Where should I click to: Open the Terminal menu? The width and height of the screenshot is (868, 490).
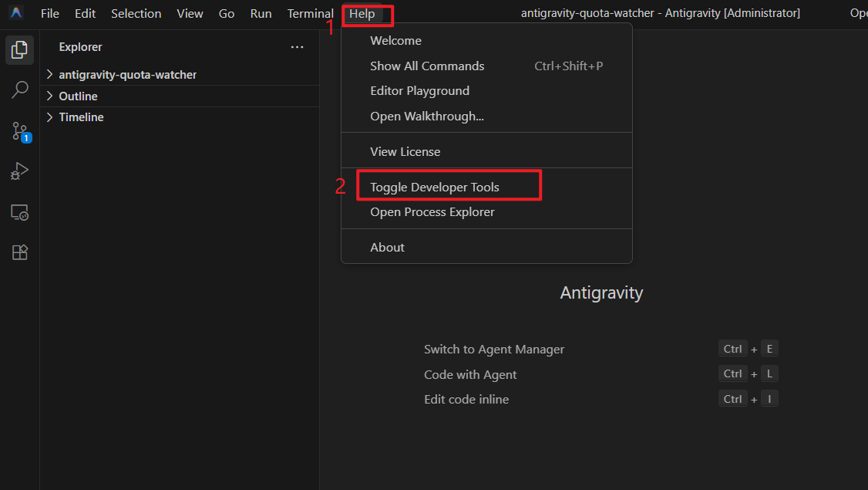pyautogui.click(x=310, y=13)
